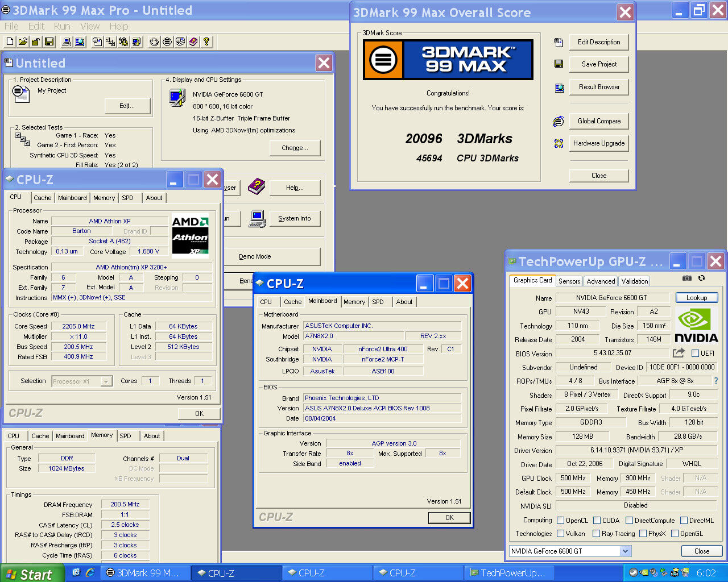Open the View menu

pyautogui.click(x=90, y=26)
